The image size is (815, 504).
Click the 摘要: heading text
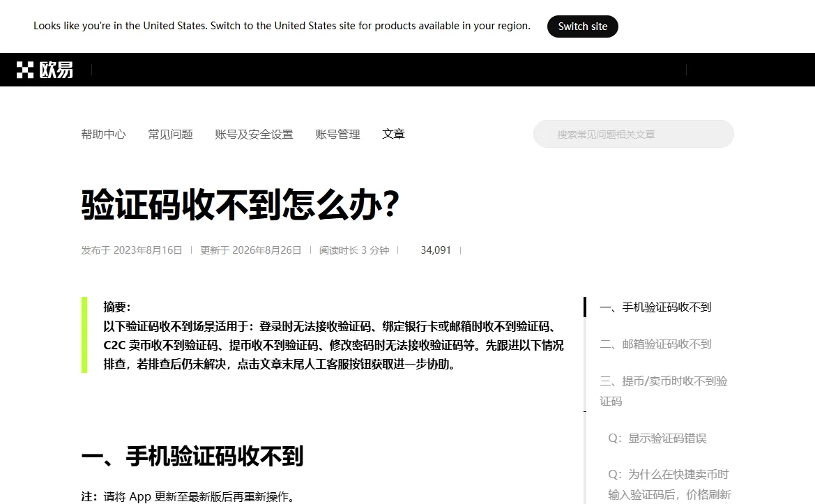pos(117,307)
